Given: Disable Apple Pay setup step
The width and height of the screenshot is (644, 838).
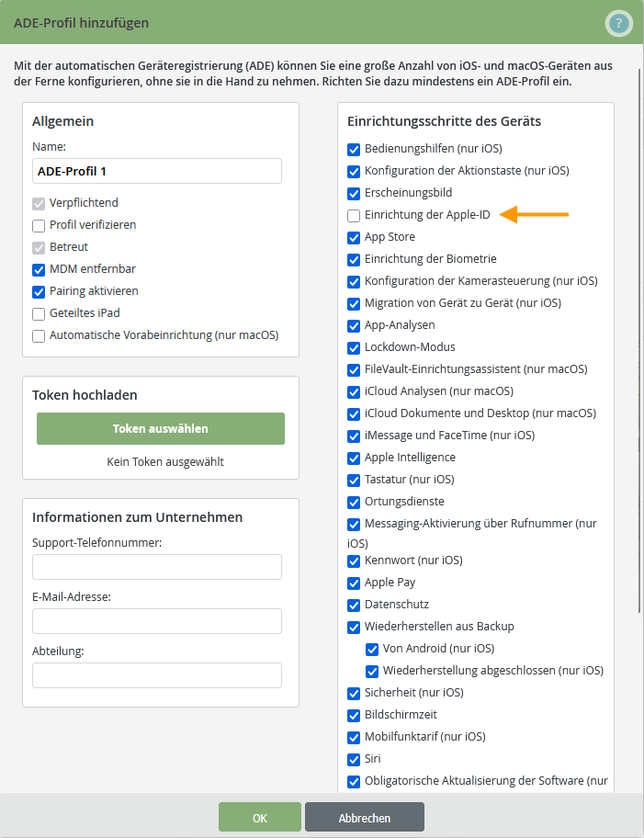Looking at the screenshot, I should pyautogui.click(x=353, y=583).
